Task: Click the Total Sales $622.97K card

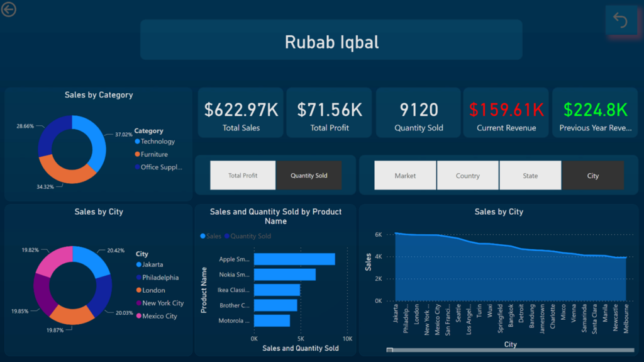Action: click(x=240, y=113)
